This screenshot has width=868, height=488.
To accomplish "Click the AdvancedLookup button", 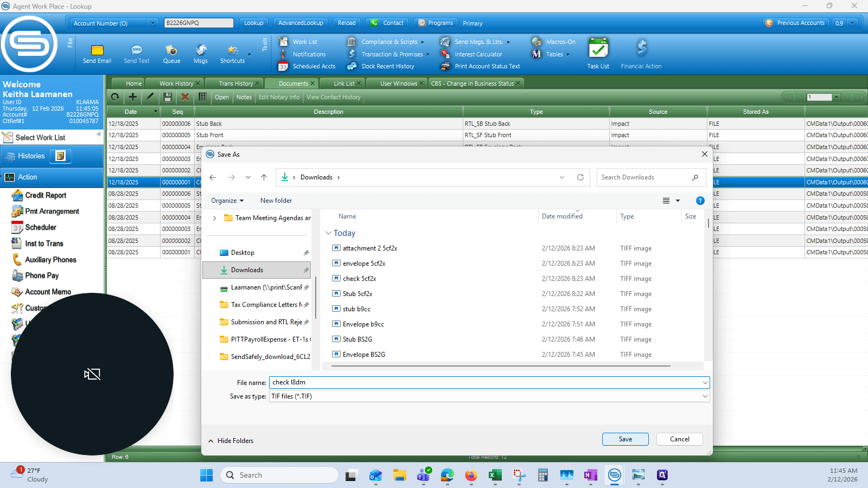I will [x=301, y=23].
